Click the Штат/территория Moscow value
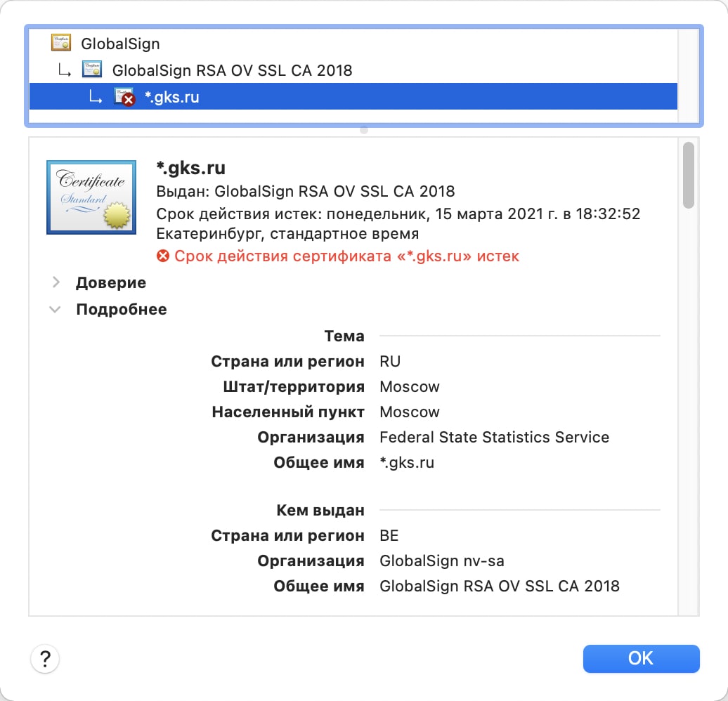Screen dimensions: 728x701 (x=410, y=387)
